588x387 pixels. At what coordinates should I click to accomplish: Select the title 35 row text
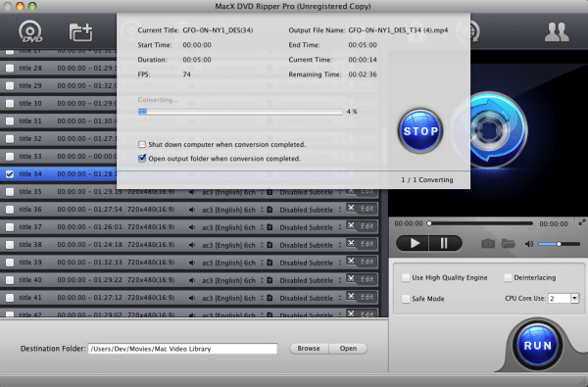coord(30,192)
